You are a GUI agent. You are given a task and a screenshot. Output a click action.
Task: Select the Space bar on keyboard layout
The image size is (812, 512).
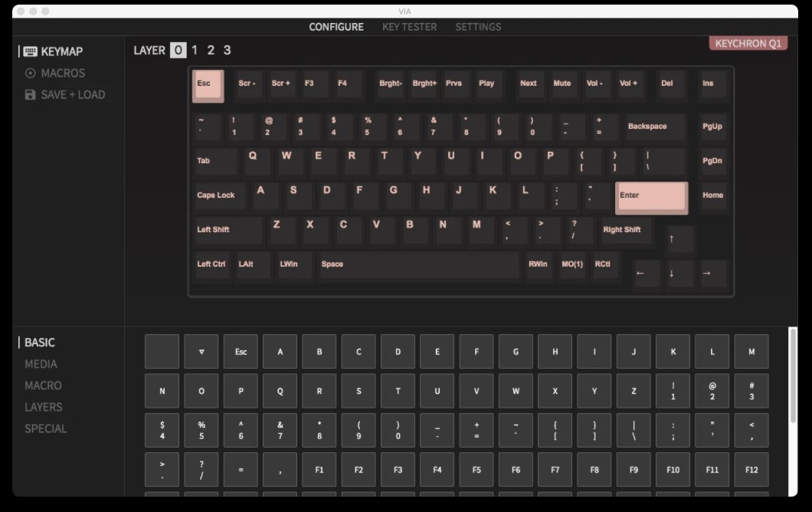click(x=419, y=265)
